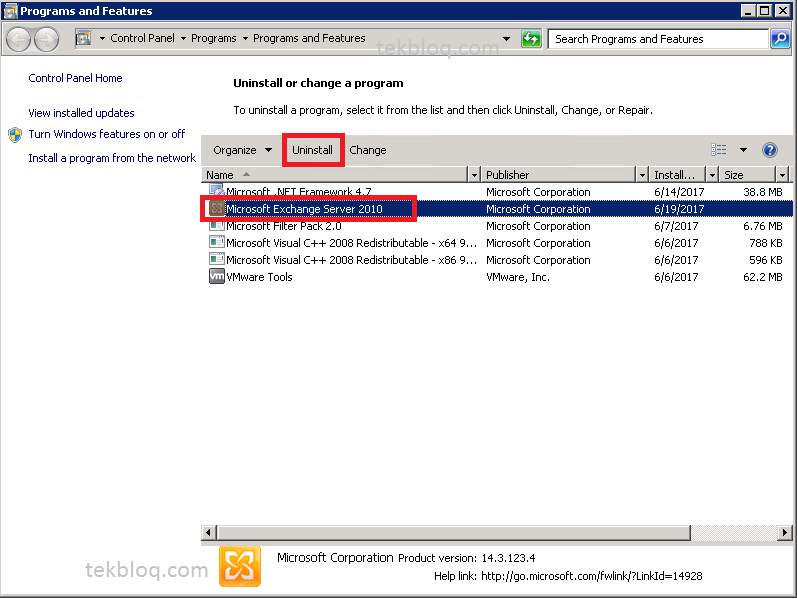The width and height of the screenshot is (797, 599).
Task: Open the Help question mark icon
Action: tap(770, 149)
